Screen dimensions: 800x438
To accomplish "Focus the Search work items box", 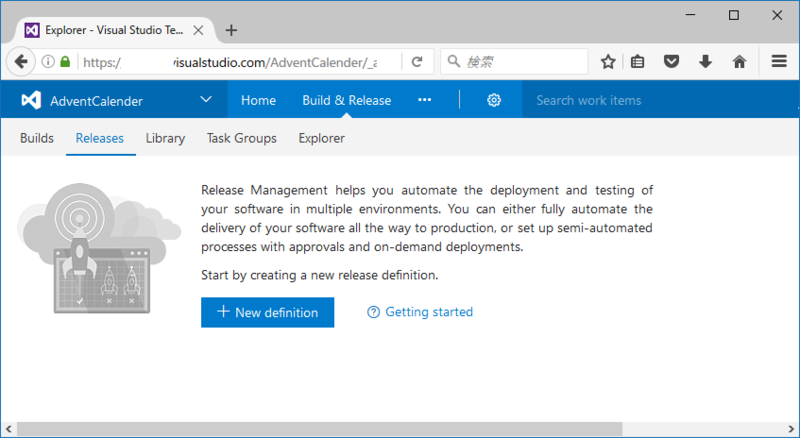I will click(660, 100).
